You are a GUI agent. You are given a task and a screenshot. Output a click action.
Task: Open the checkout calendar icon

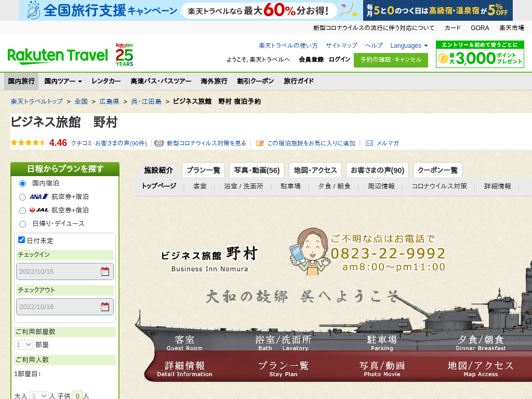tap(105, 307)
